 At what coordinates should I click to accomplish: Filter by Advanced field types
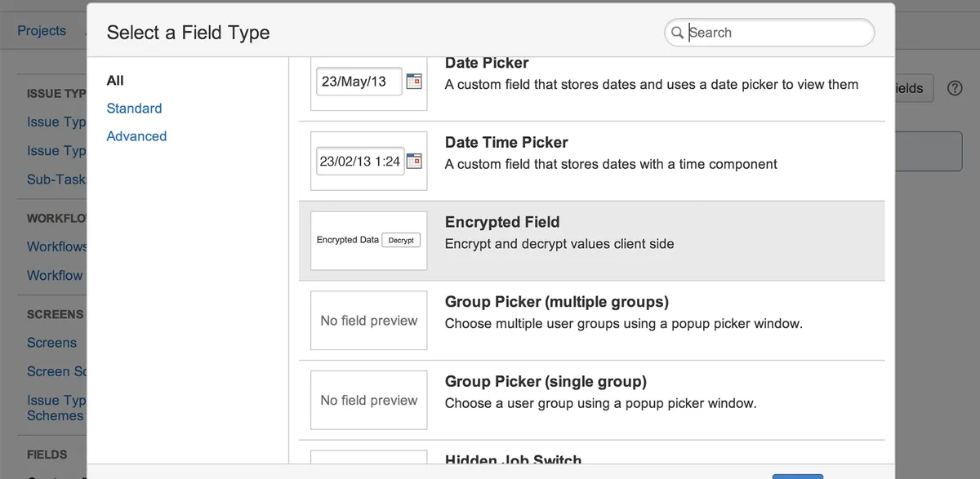[136, 135]
